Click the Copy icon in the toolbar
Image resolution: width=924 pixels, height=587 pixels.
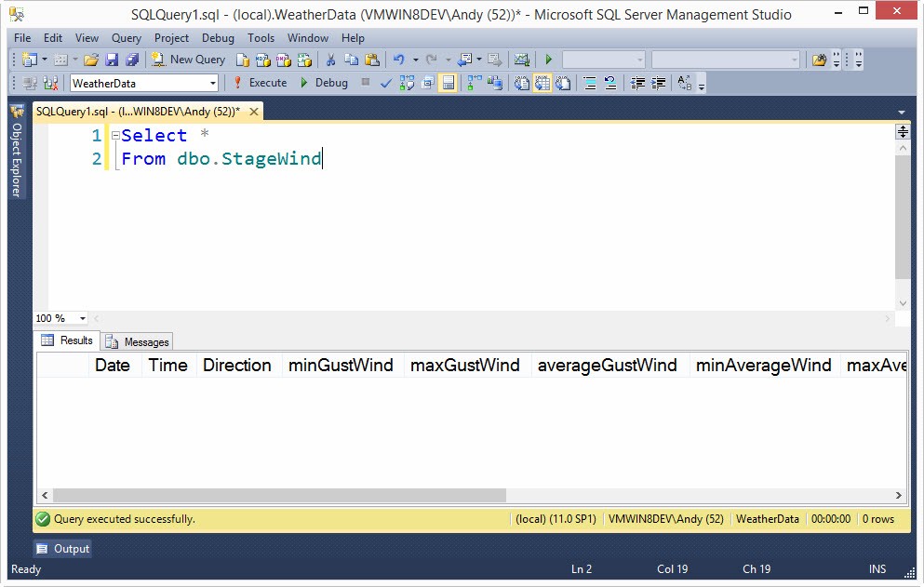tap(351, 60)
